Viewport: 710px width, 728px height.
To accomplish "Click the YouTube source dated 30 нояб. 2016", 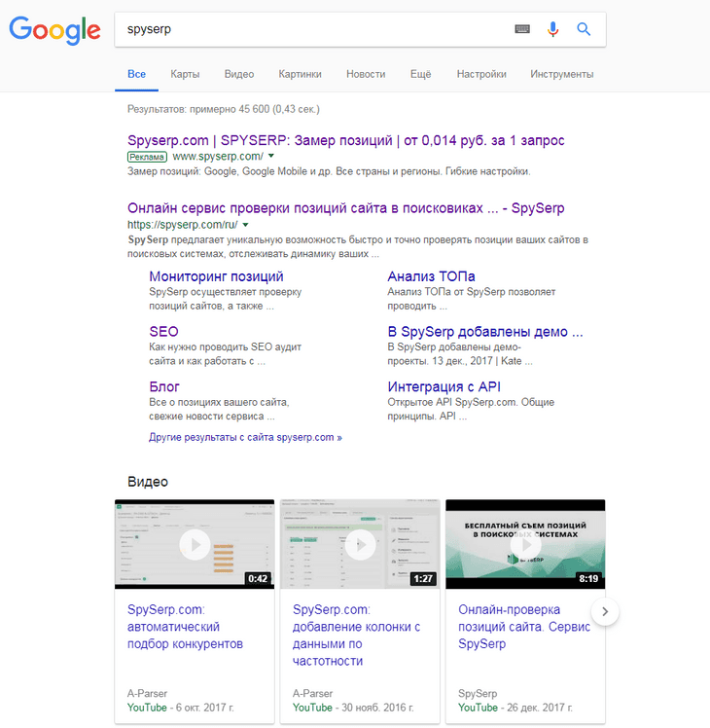I will click(x=312, y=708).
